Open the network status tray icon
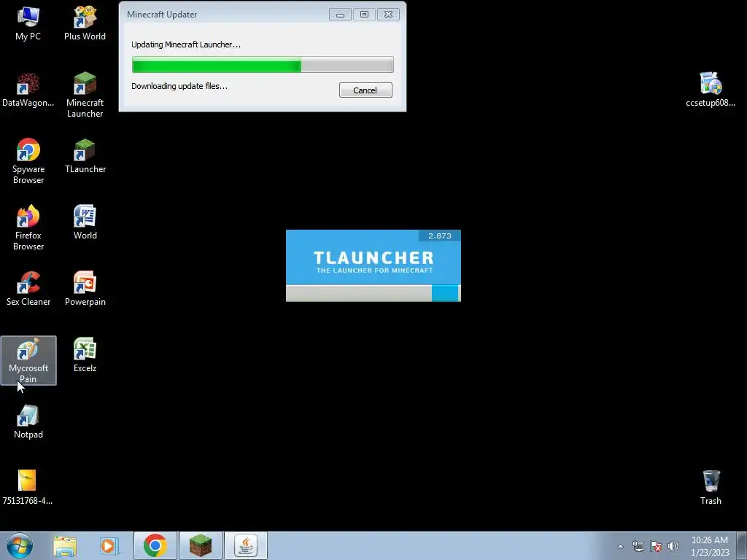 (x=638, y=546)
